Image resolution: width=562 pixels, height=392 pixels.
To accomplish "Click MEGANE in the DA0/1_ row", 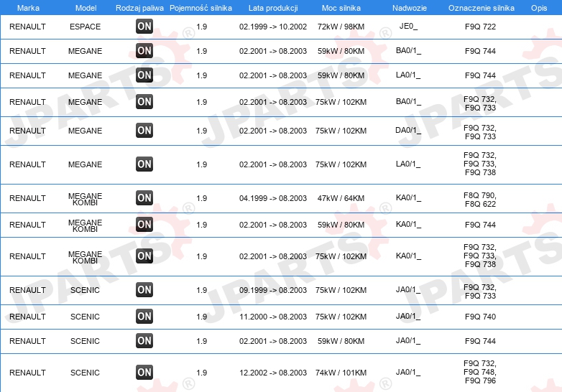I will (x=86, y=131).
